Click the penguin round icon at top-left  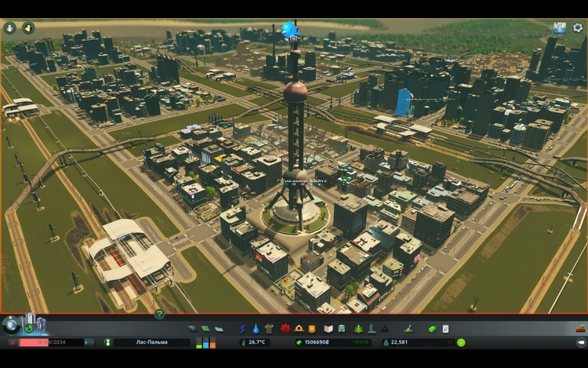click(x=28, y=27)
